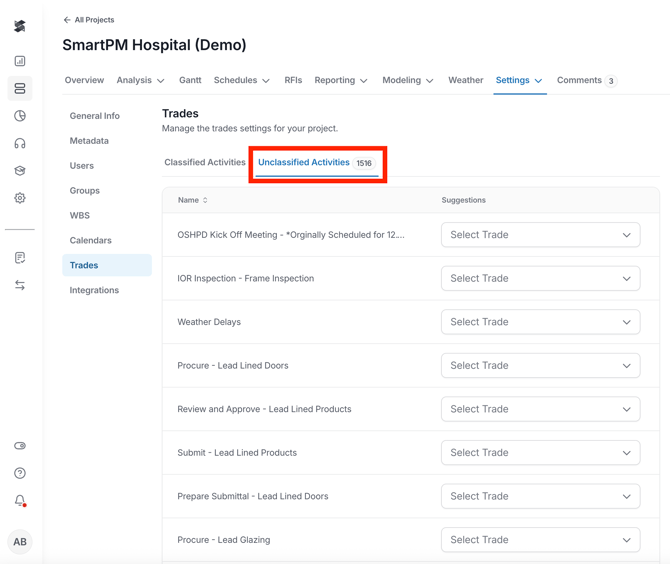Click the Weather Delays activity name
This screenshot has width=670, height=564.
click(x=209, y=322)
